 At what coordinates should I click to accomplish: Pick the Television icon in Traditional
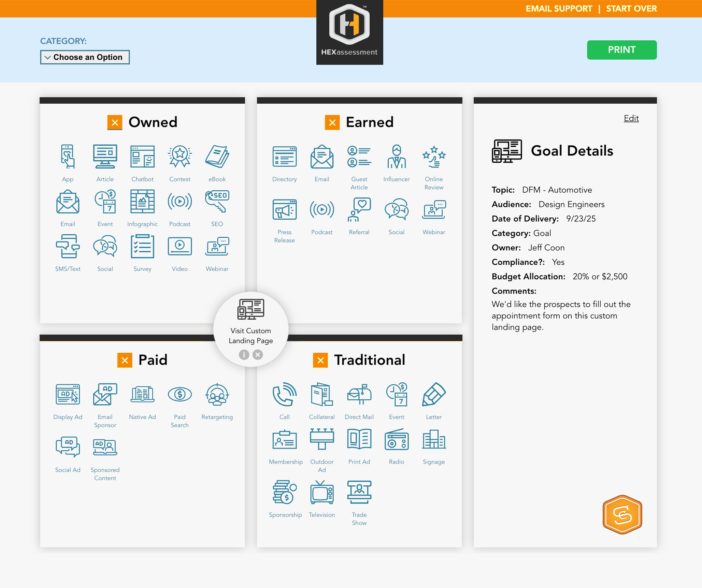[x=322, y=492]
